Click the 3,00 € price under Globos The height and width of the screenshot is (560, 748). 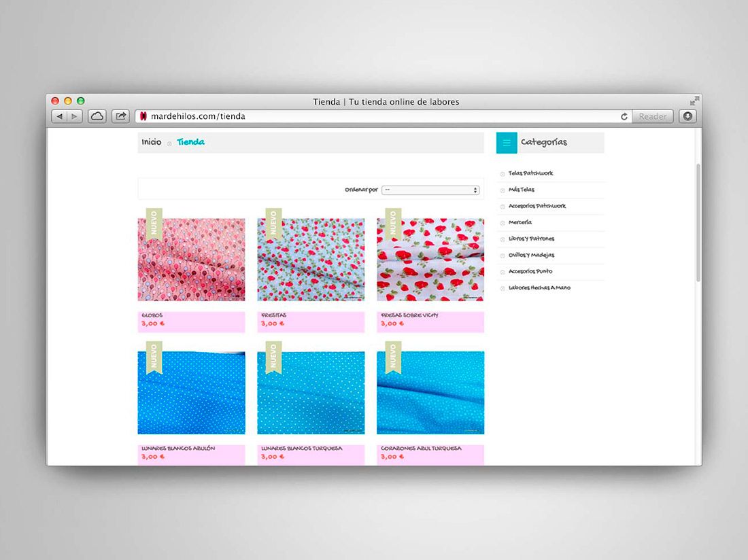pos(152,323)
